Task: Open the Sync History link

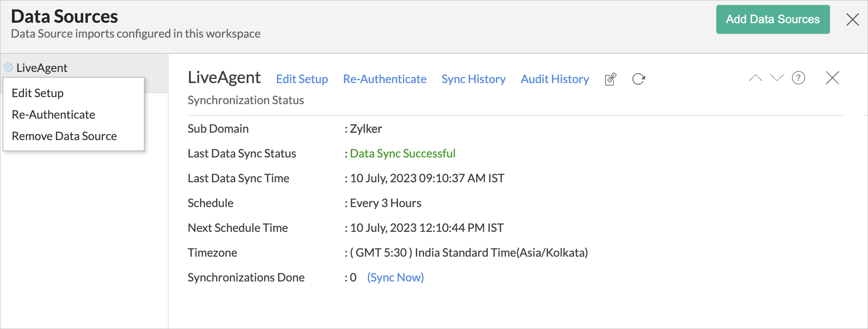Action: point(473,79)
